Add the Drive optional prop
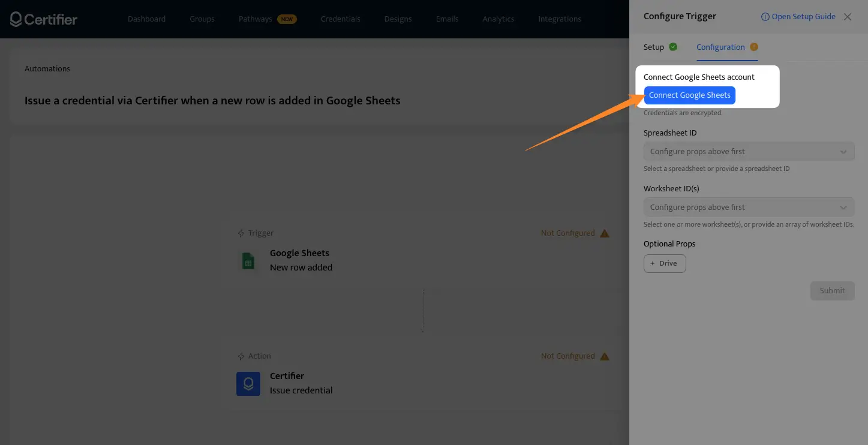Viewport: 868px width, 445px height. pyautogui.click(x=664, y=263)
